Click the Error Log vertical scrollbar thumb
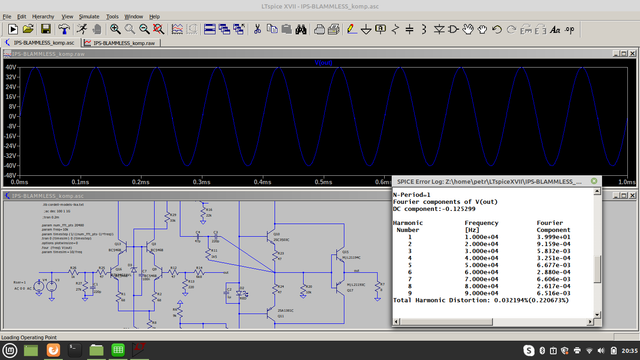Viewport: 640px width, 360px height. 597,269
